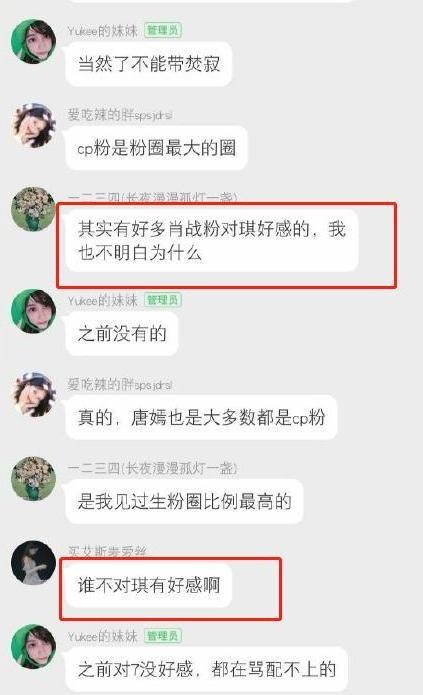Click 管理员 badge above 之前对?没好感 message
423x695 pixels.
point(163,636)
